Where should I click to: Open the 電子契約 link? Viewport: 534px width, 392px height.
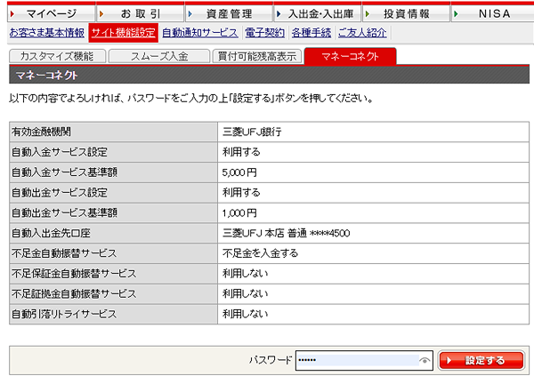point(264,33)
